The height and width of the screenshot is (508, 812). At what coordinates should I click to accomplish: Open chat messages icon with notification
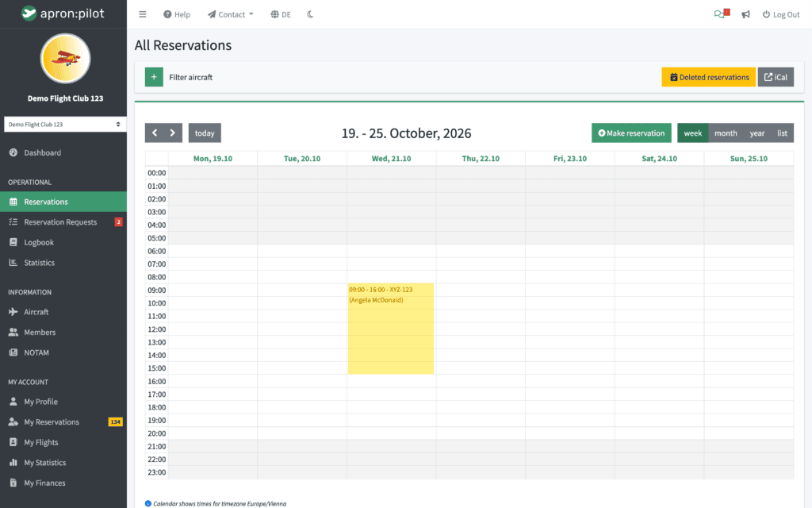722,14
